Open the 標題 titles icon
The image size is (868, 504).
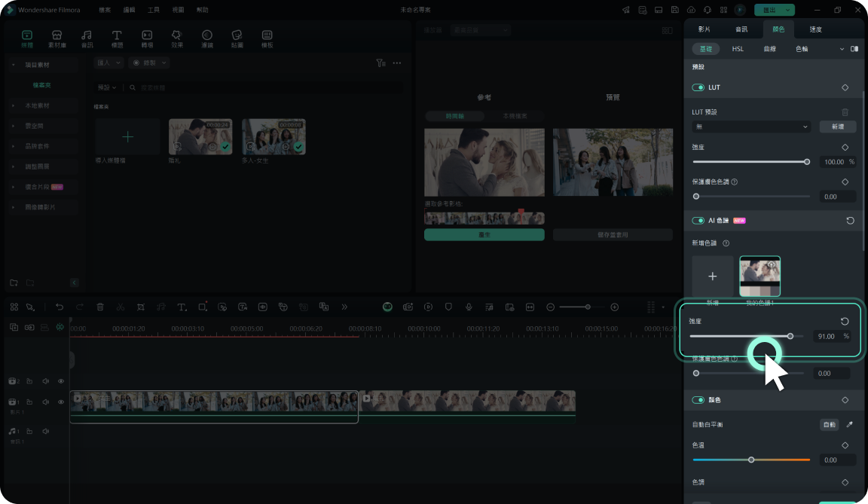pyautogui.click(x=117, y=38)
